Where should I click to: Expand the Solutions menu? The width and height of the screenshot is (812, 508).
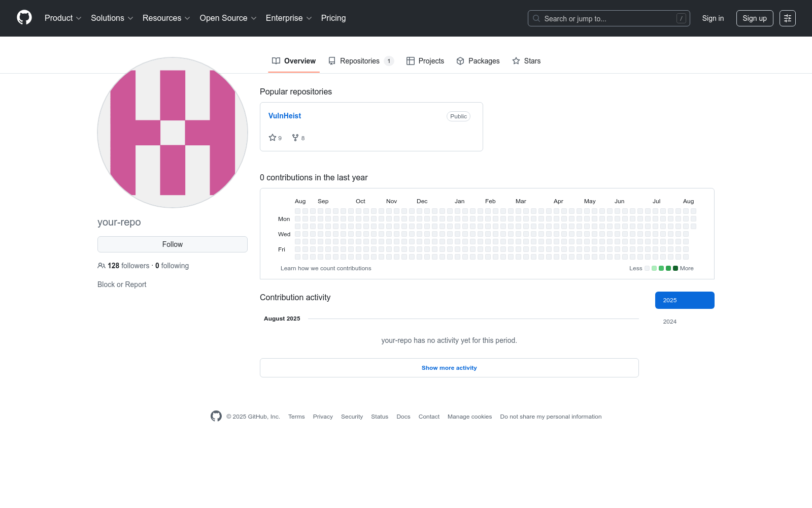click(x=112, y=18)
